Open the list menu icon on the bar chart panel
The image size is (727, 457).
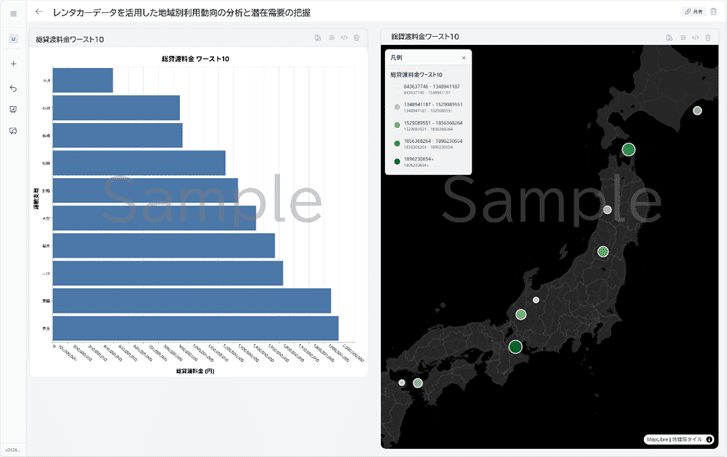[331, 38]
